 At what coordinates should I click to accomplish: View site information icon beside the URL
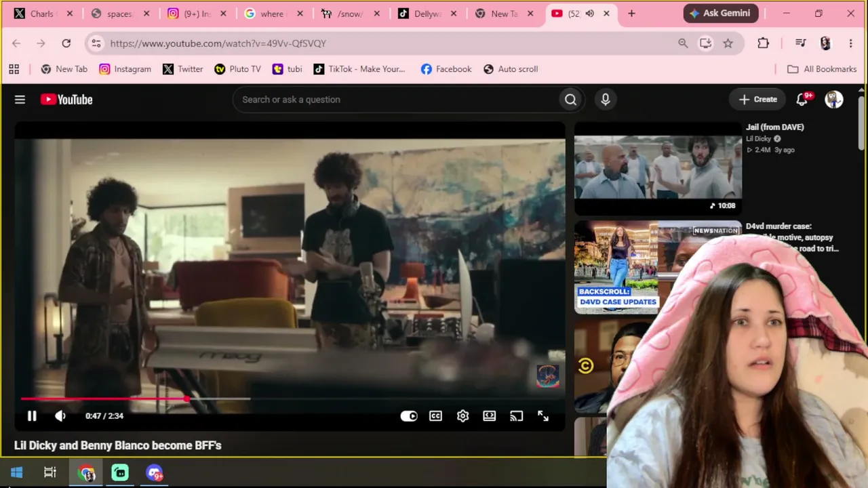pos(96,43)
